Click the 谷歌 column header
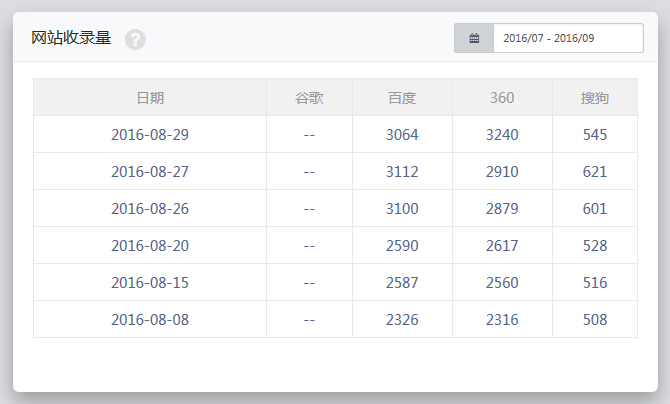This screenshot has height=404, width=670. coord(309,98)
